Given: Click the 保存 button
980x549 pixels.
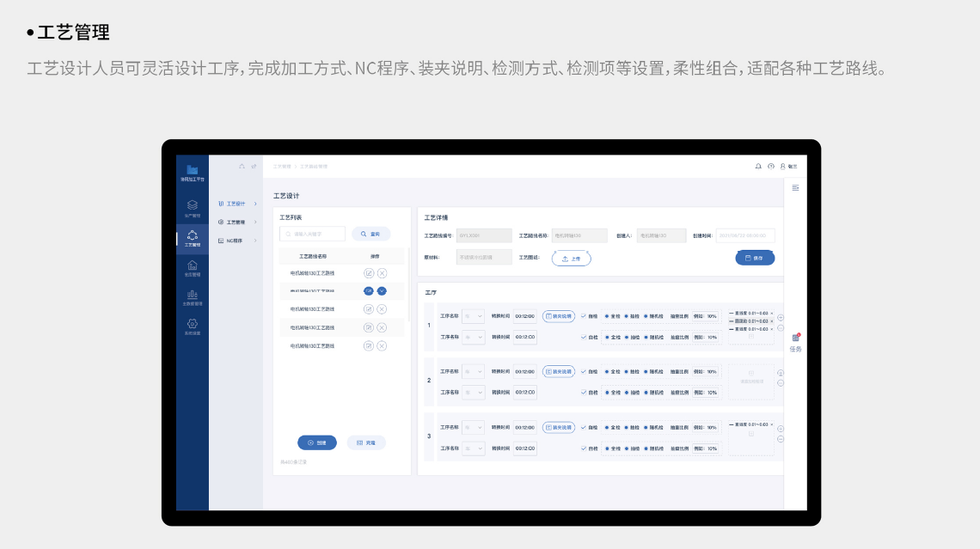Looking at the screenshot, I should 755,258.
